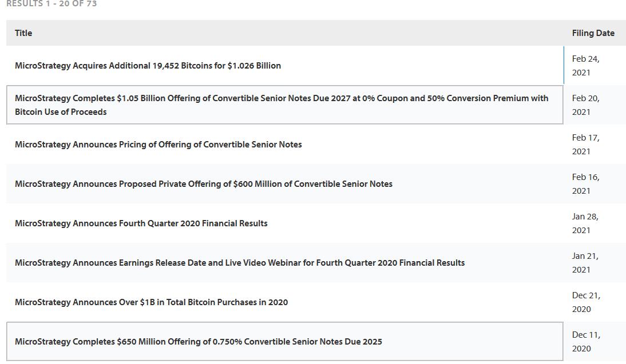626x364 pixels.
Task: Click the Feb 24, 2021 filing date
Action: pyautogui.click(x=585, y=66)
